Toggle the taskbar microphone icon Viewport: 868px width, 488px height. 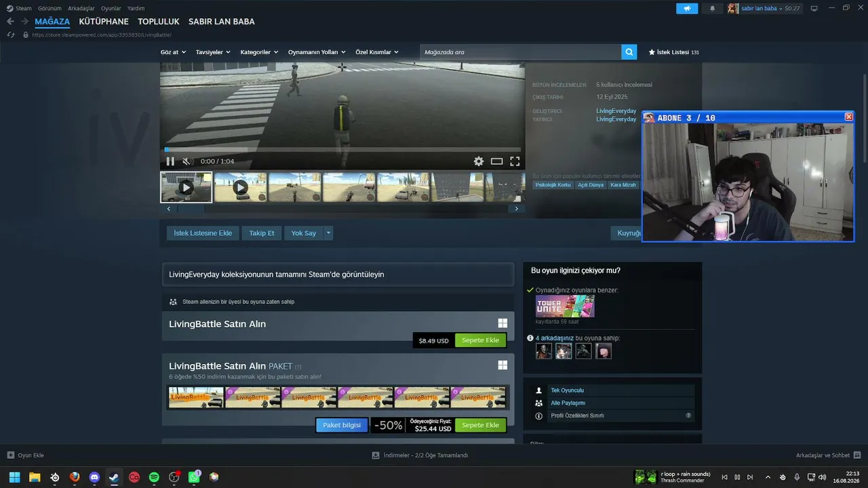pyautogui.click(x=797, y=477)
